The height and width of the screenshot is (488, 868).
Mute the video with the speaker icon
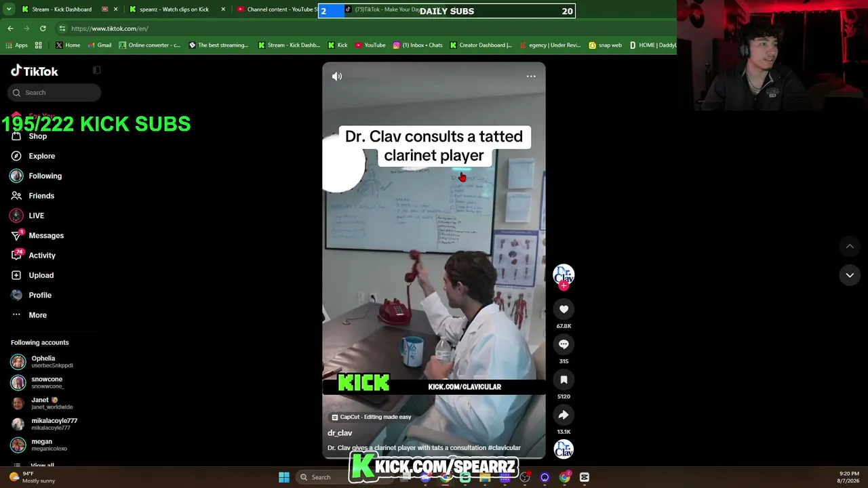[x=337, y=77]
